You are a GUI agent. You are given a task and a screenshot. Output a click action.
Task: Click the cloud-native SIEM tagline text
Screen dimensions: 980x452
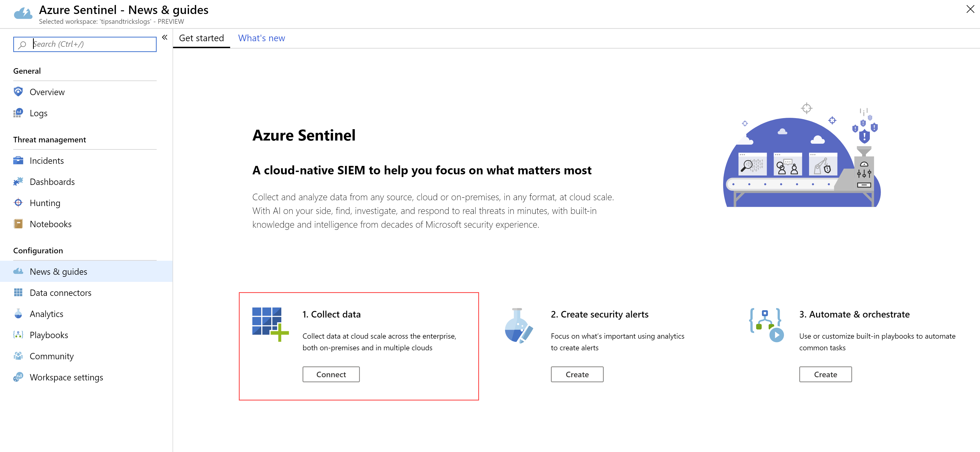click(422, 170)
